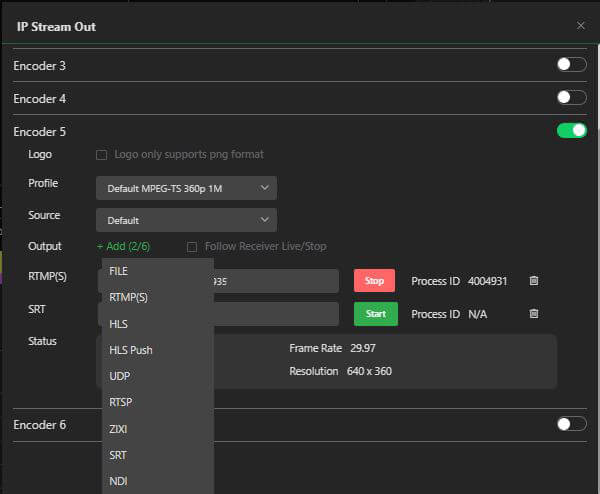
Task: Enable the Encoder 3 toggle
Action: click(571, 65)
